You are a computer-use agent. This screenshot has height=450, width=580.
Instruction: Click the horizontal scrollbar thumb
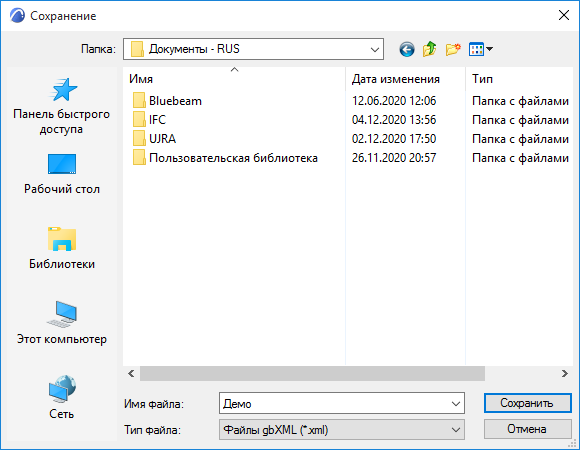pyautogui.click(x=312, y=373)
